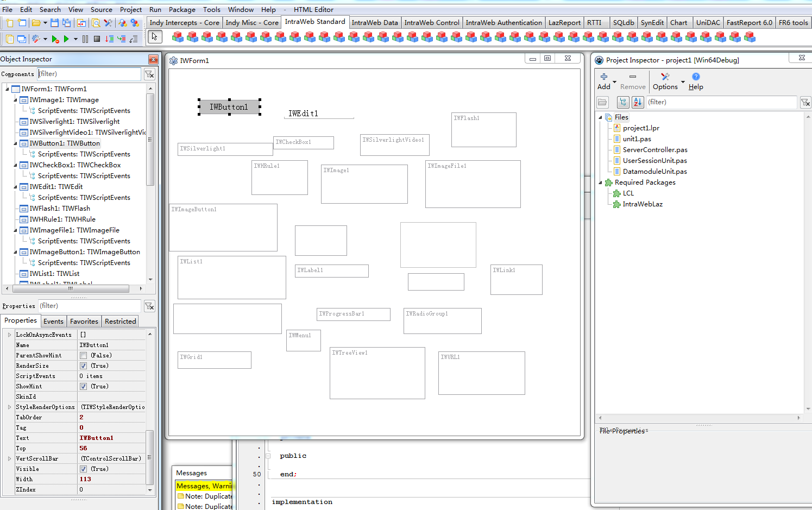Expand the LockOnAsyncEvents property

click(x=10, y=335)
